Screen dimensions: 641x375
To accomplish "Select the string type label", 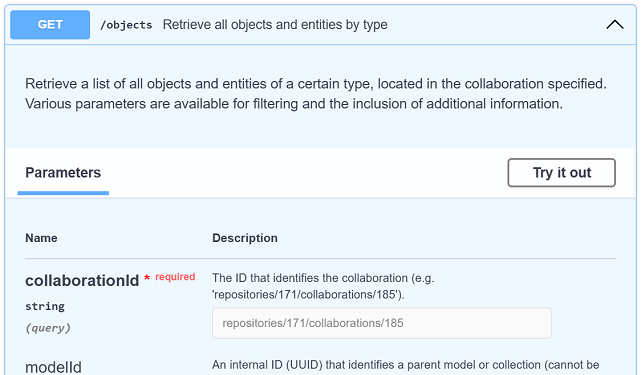I will 45,306.
